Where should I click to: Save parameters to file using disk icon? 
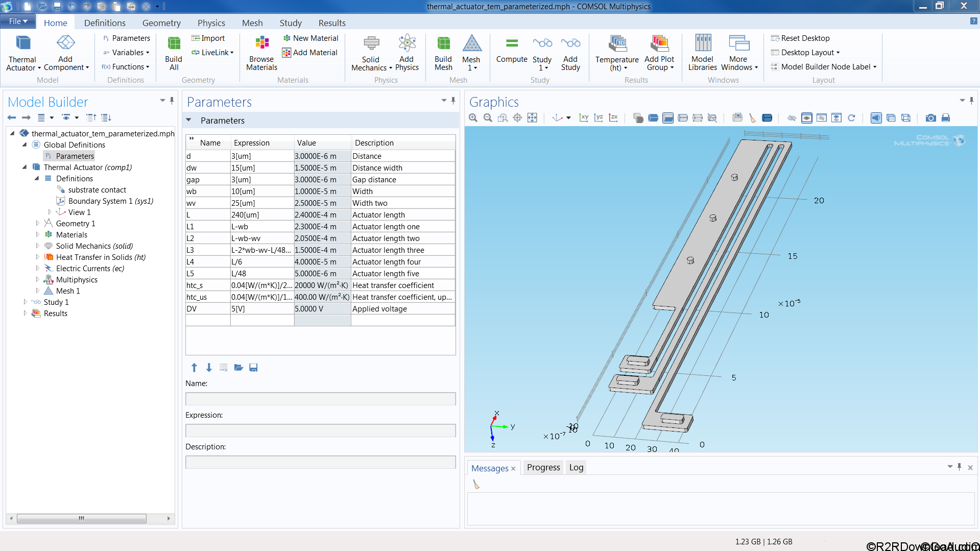click(253, 367)
